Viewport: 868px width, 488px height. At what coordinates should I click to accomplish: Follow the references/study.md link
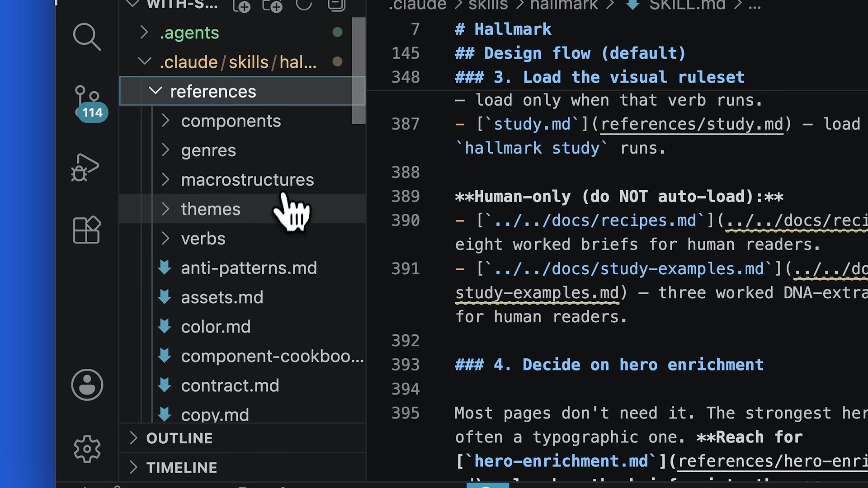coord(691,124)
